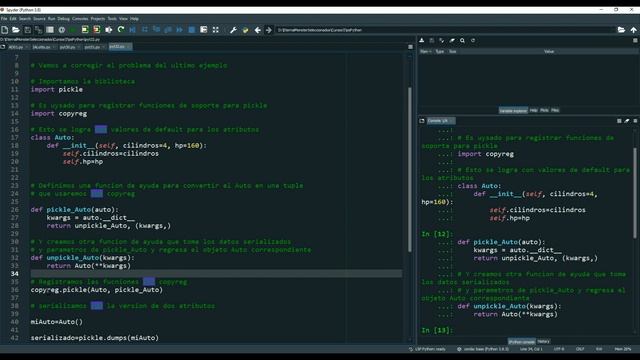Click 'copyreg.pickle(Auto, pickle_Auto)' on line 36
This screenshot has width=640, height=360.
click(97, 290)
